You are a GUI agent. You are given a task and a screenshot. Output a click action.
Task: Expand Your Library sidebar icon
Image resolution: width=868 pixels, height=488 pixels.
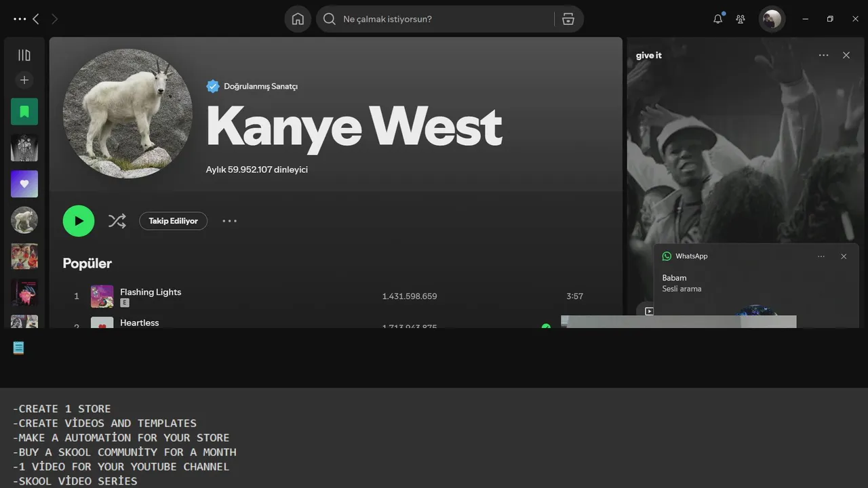[x=24, y=55]
